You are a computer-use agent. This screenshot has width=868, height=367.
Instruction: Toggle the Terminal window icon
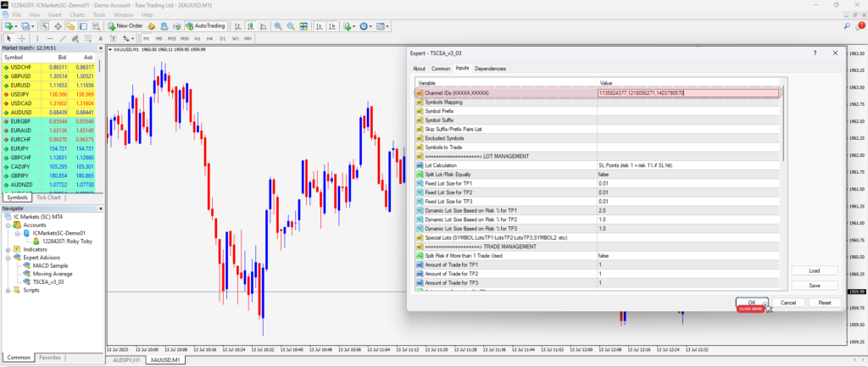click(83, 26)
